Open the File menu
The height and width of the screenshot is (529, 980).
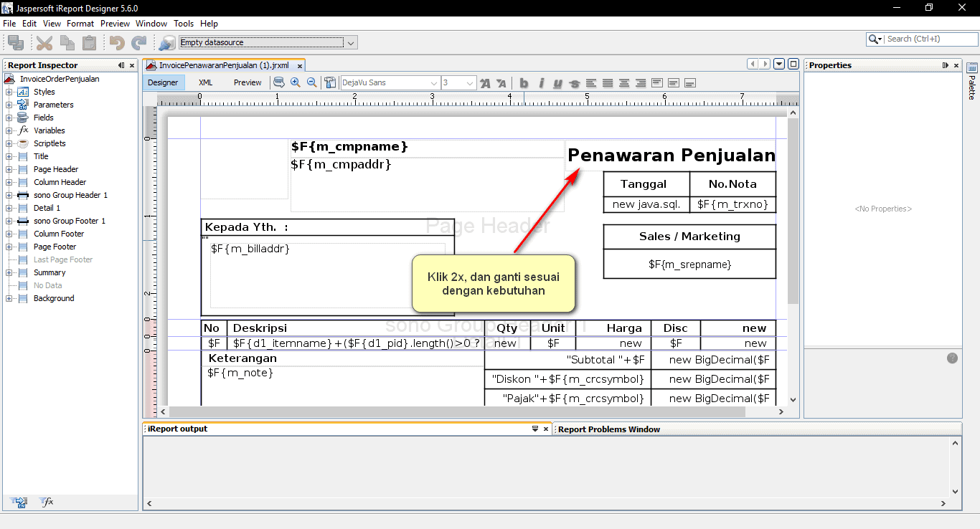tap(9, 24)
